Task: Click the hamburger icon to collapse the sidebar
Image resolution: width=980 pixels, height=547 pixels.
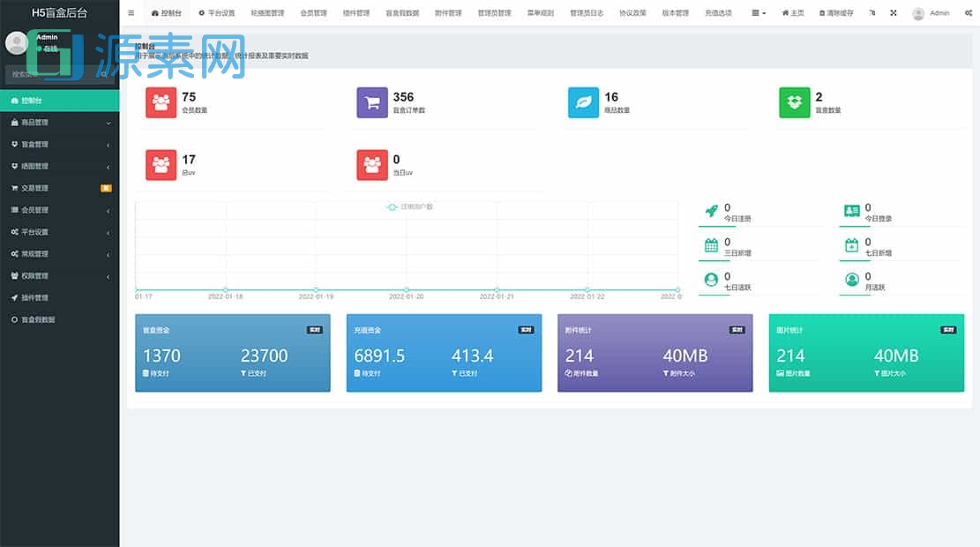Action: (131, 12)
